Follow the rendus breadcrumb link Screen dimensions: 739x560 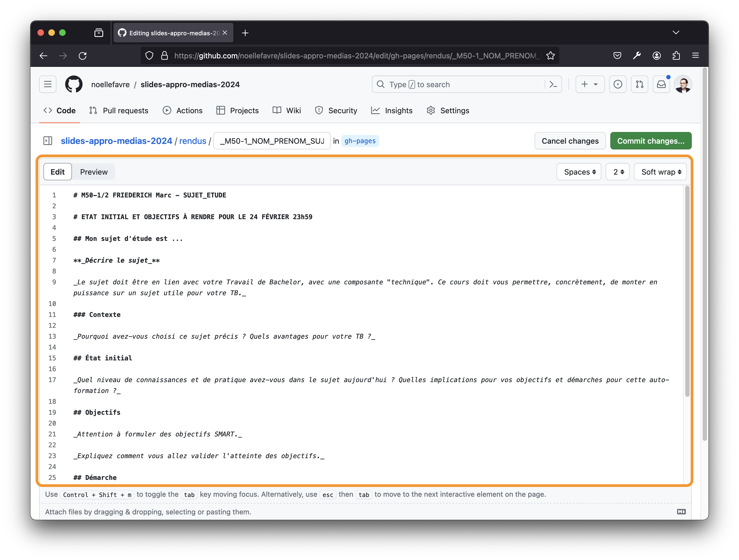click(x=192, y=141)
